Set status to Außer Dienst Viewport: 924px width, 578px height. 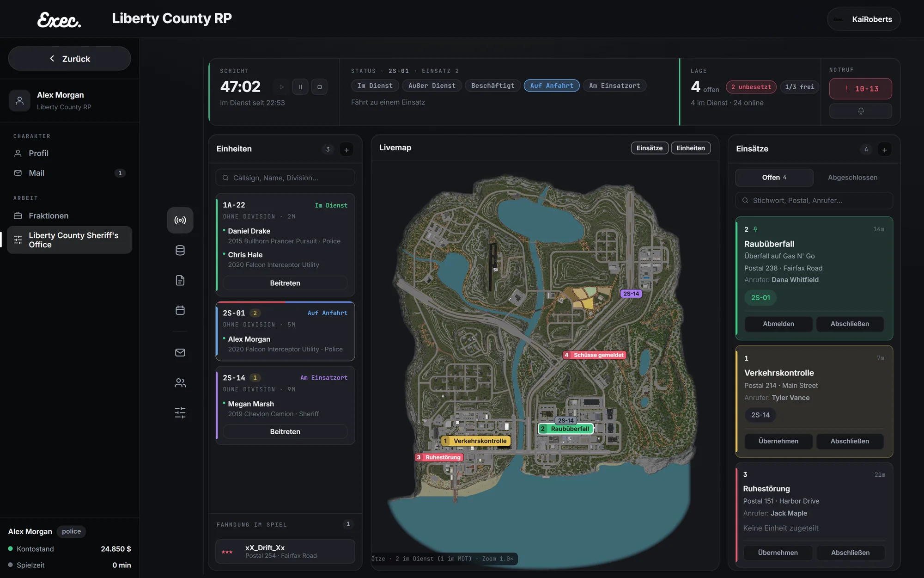point(432,86)
